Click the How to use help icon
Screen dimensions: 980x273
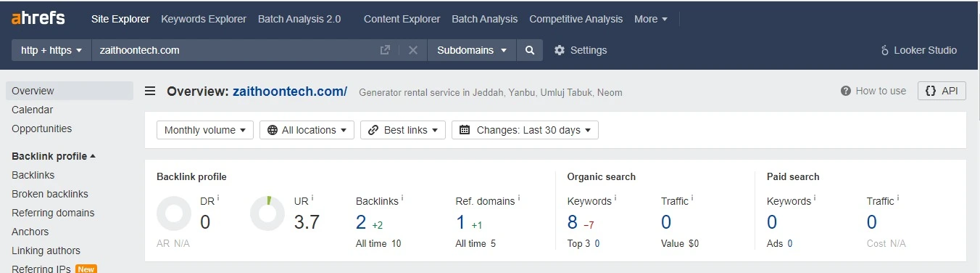[845, 91]
